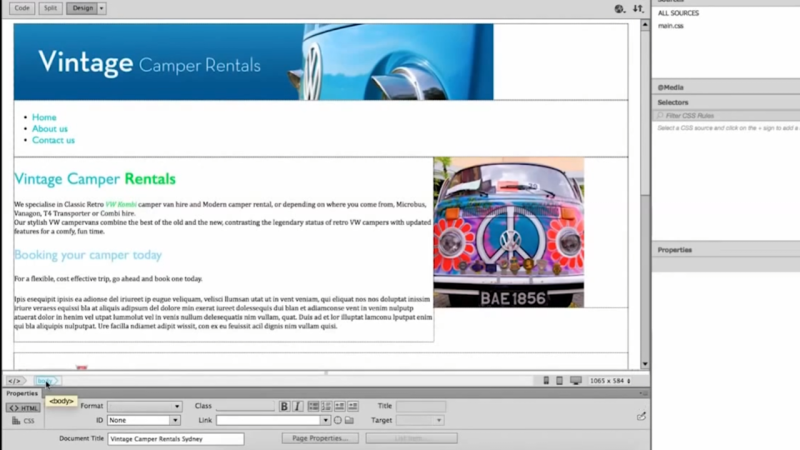Click the scroll down arrow of document
This screenshot has width=800, height=450.
[645, 364]
